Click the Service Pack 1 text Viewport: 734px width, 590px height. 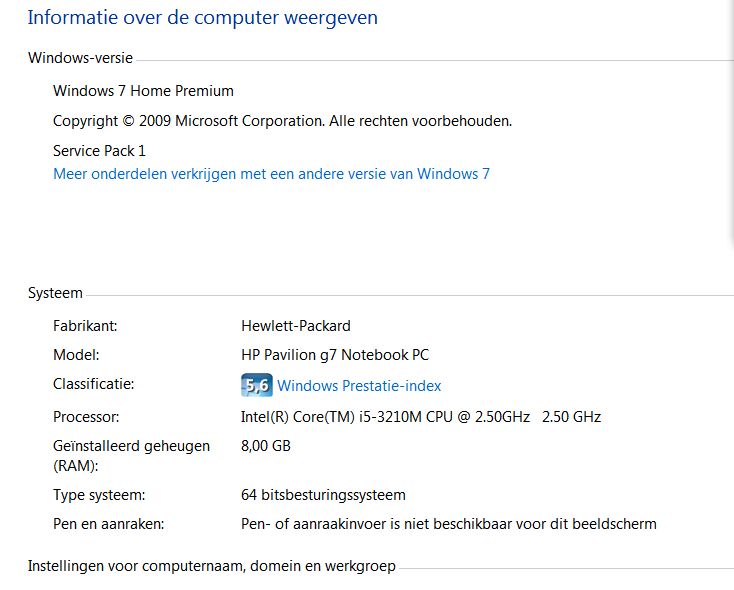pyautogui.click(x=99, y=151)
